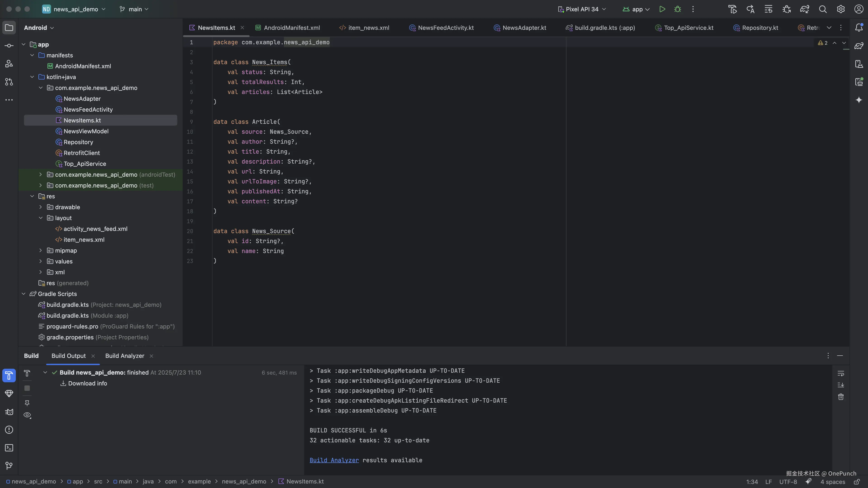Open RetrofitClient in the project tree
Image resolution: width=868 pixels, height=488 pixels.
coord(82,153)
